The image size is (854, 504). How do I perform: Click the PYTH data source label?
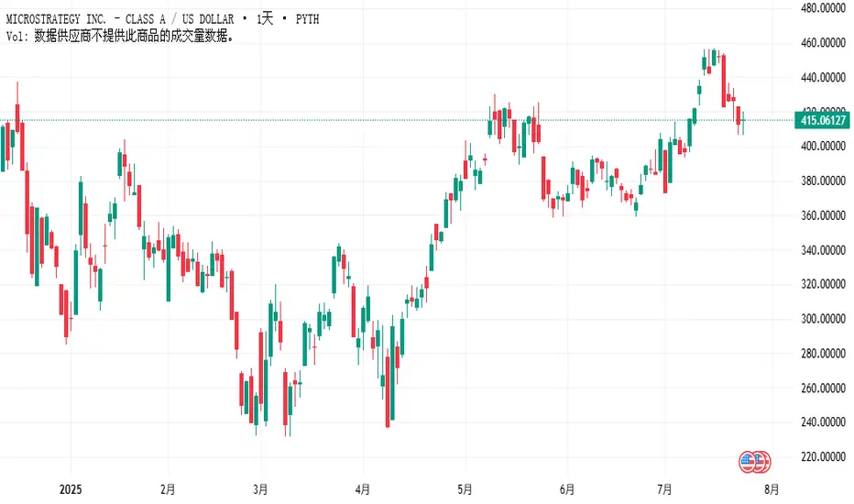(303, 19)
